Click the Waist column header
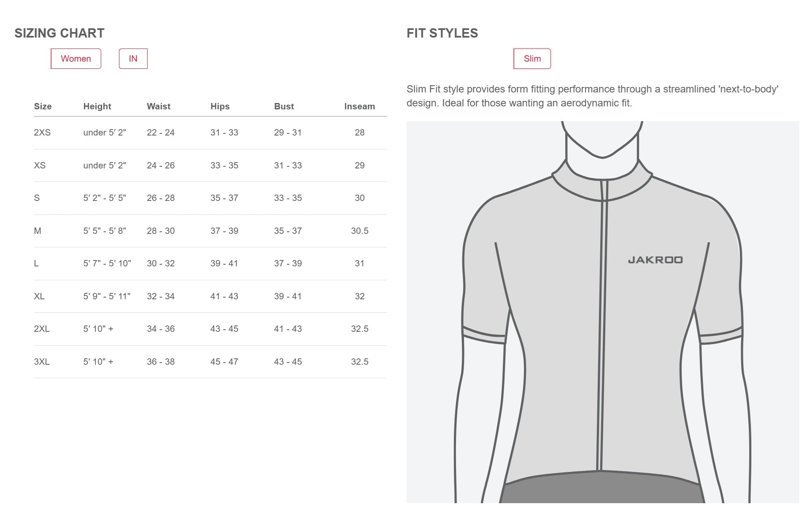 [x=159, y=106]
